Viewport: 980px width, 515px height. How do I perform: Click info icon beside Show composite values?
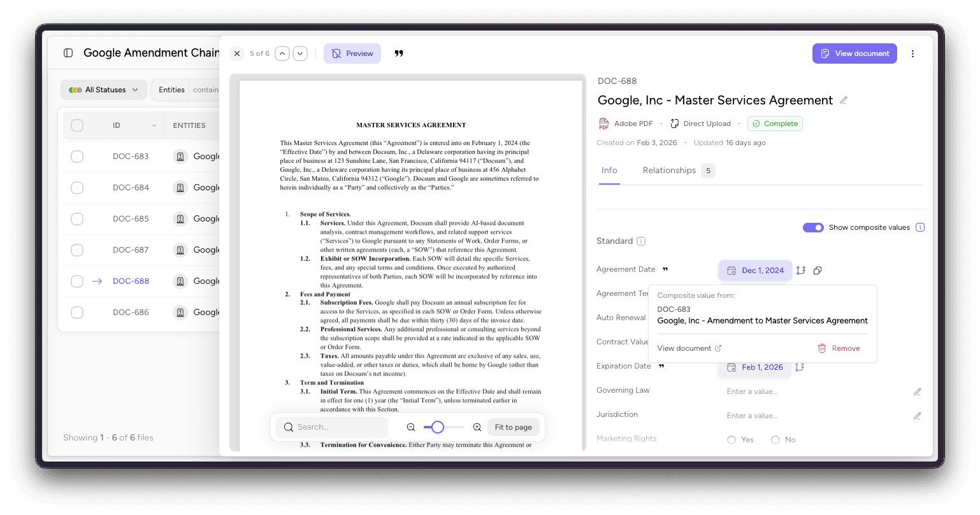(920, 227)
